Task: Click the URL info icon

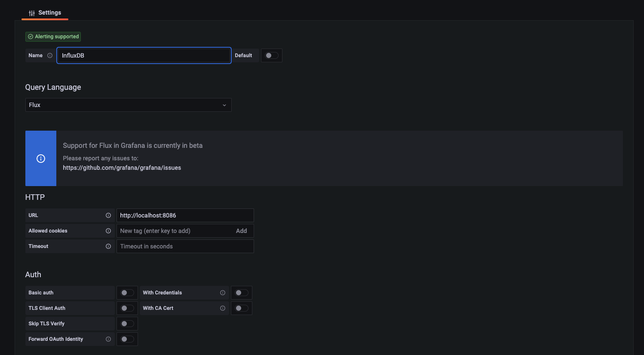Action: pyautogui.click(x=108, y=215)
